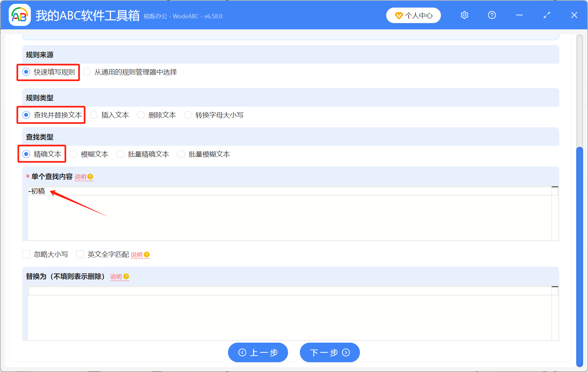Click help icon beside 替换为 说明
Viewport: 588px width, 372px height.
click(126, 277)
